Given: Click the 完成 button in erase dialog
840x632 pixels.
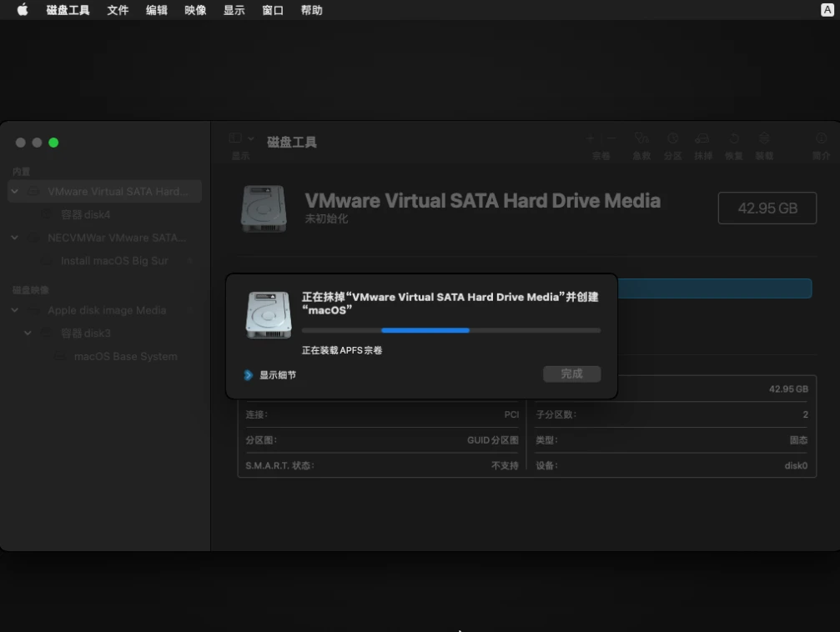Looking at the screenshot, I should coord(571,374).
